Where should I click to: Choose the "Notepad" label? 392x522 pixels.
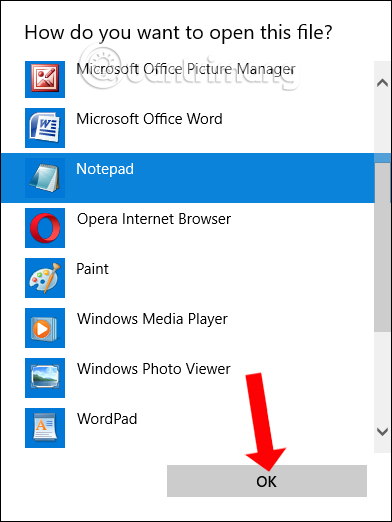click(x=105, y=169)
